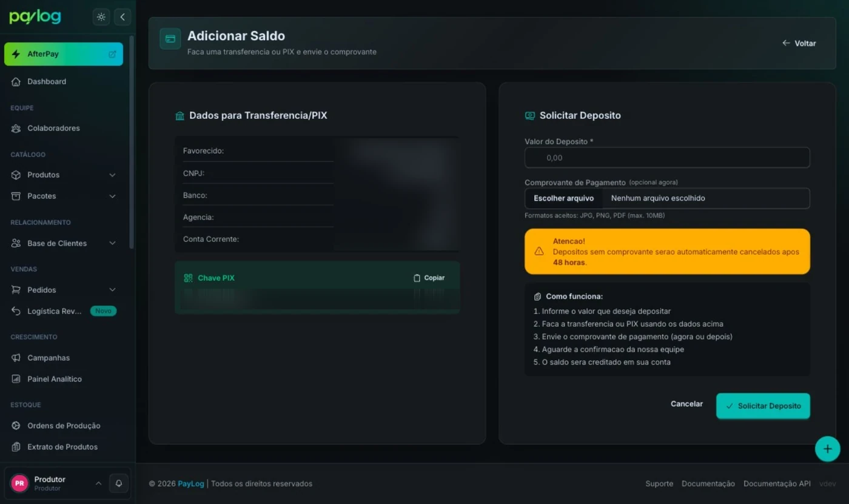Expand the Produtor user menu chevron
This screenshot has width=849, height=504.
pos(98,483)
